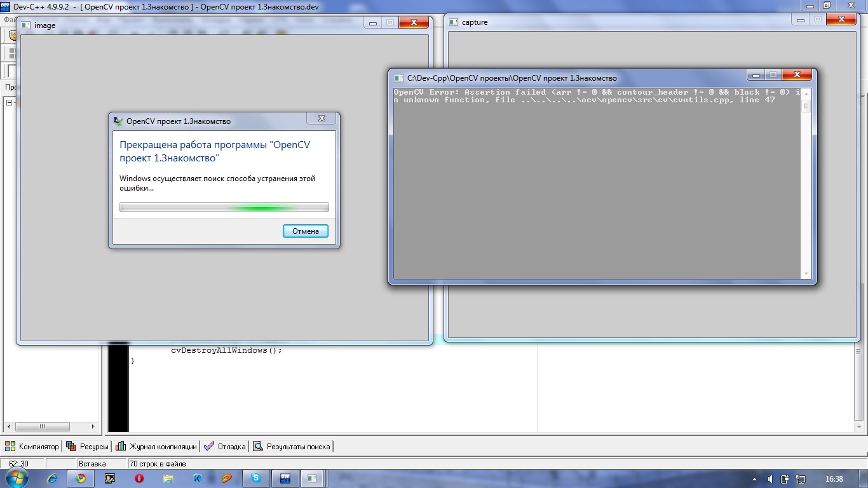Click the 16:38 taskbar clock

[834, 479]
